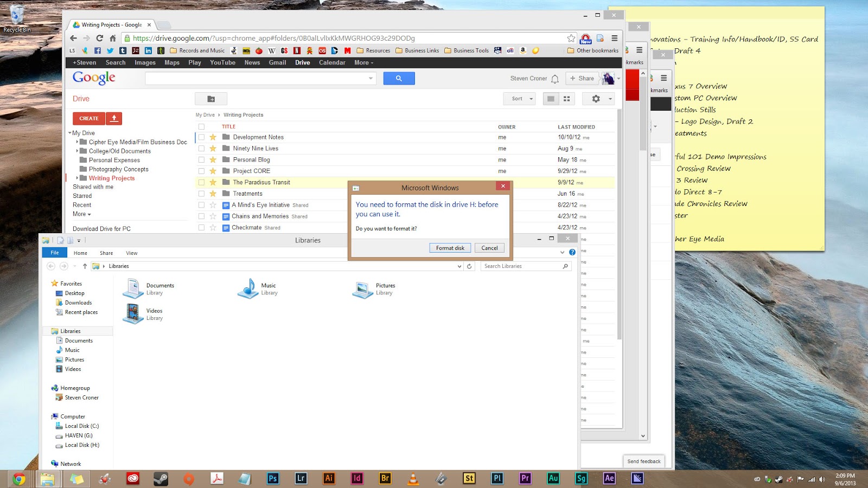Check the Development Notes folder checkbox
The image size is (868, 488).
(x=201, y=137)
